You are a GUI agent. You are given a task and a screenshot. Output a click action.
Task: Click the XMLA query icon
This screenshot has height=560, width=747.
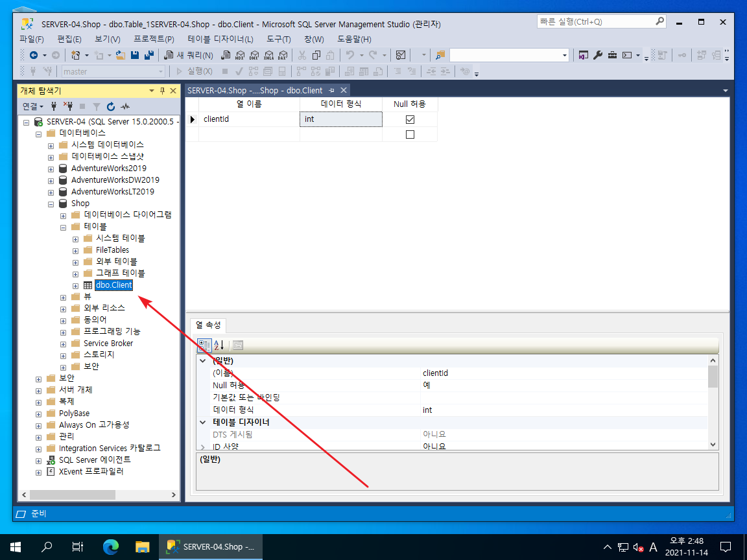(x=268, y=55)
